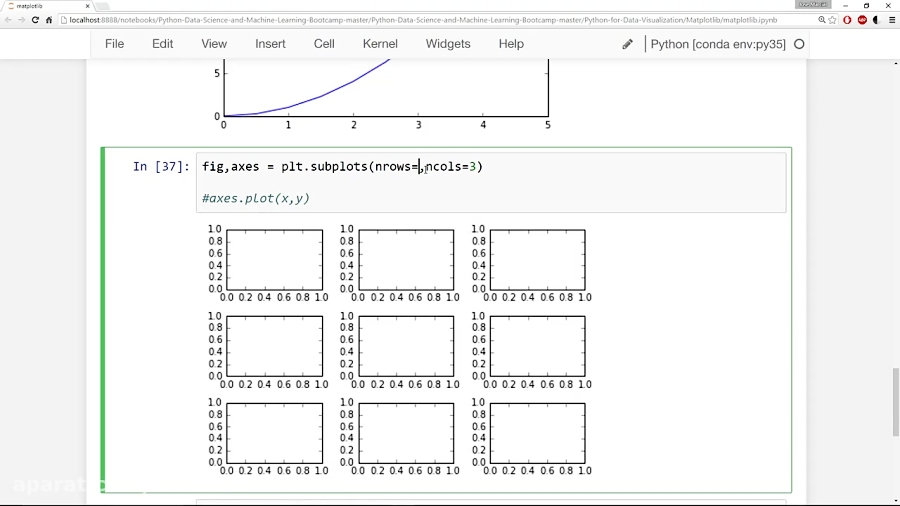Open the Chrome hamburger menu
This screenshot has width=900, height=506.
coord(891,20)
